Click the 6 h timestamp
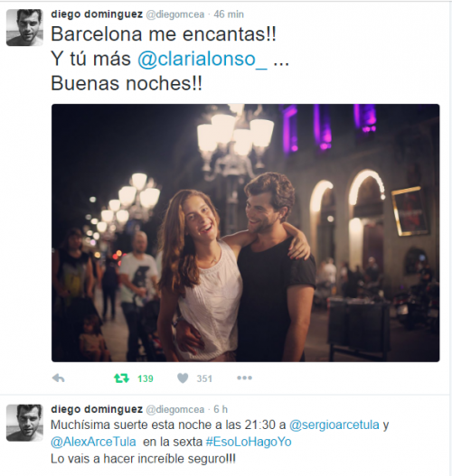The height and width of the screenshot is (476, 452). [x=221, y=409]
